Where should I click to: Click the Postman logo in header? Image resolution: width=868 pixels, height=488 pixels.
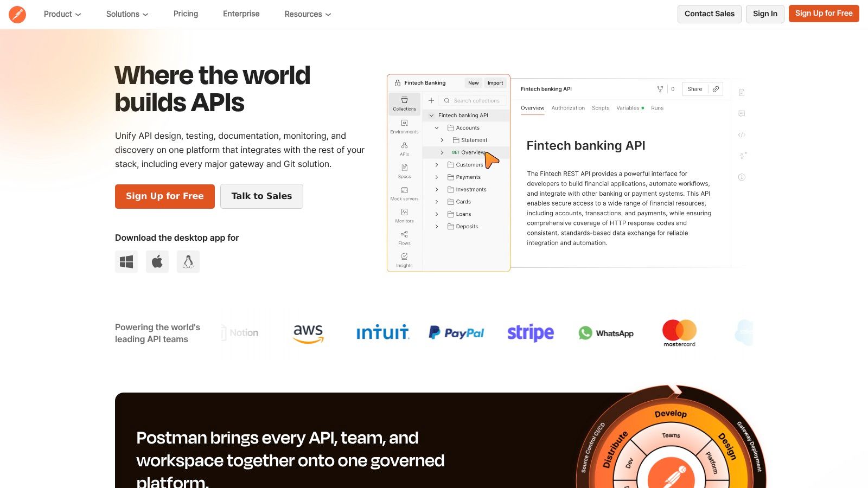(x=17, y=14)
